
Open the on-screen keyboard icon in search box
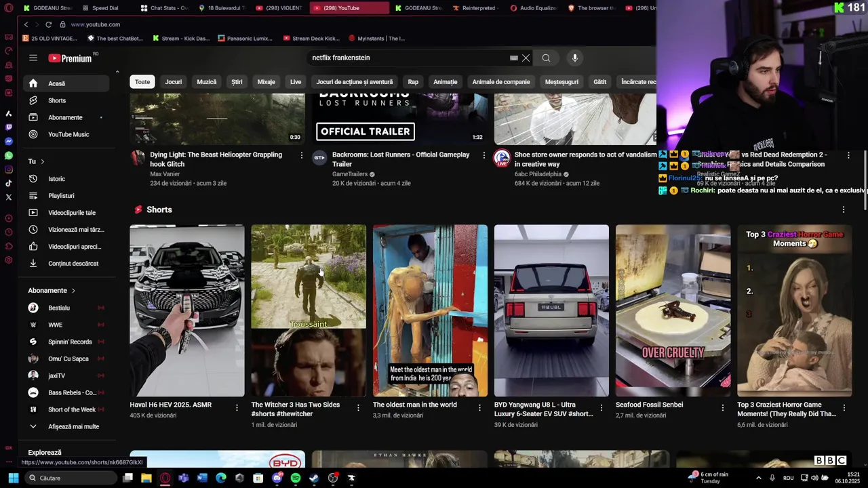513,58
